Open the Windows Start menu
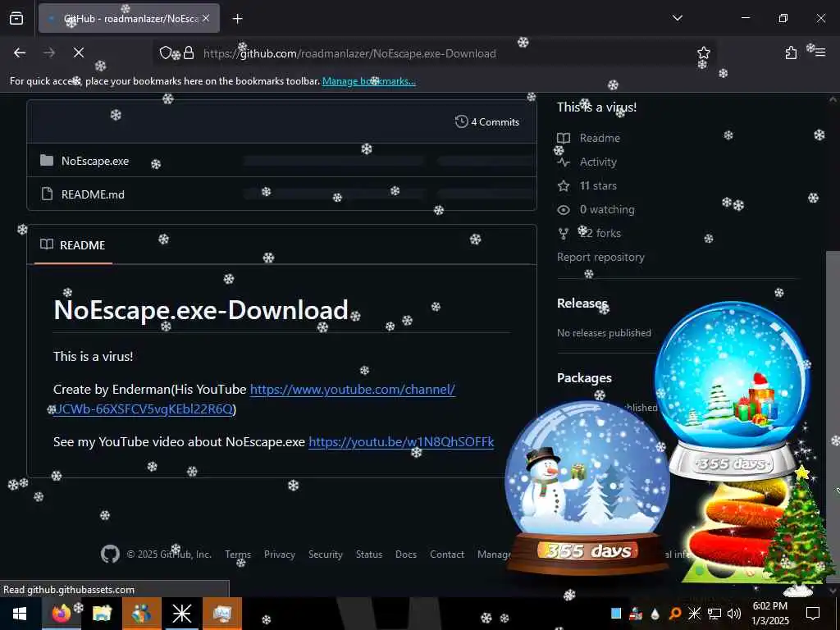Viewport: 840px width, 630px height. coord(20,614)
